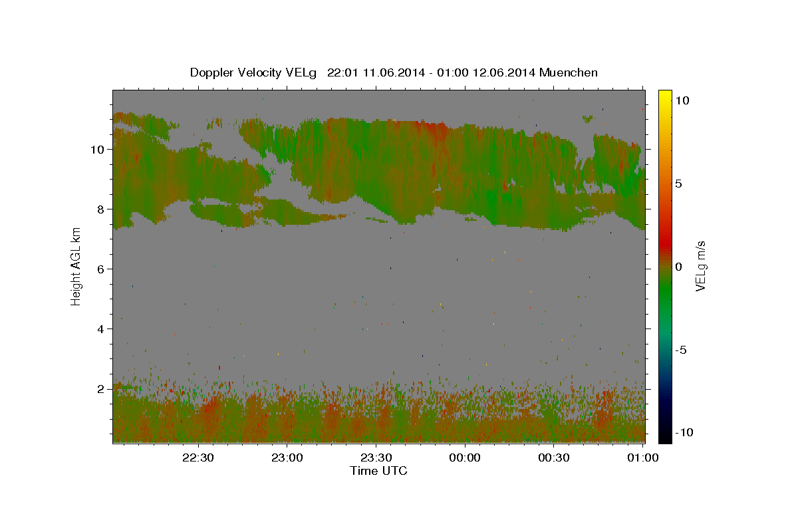Click the colorbar label '0'

click(x=679, y=267)
